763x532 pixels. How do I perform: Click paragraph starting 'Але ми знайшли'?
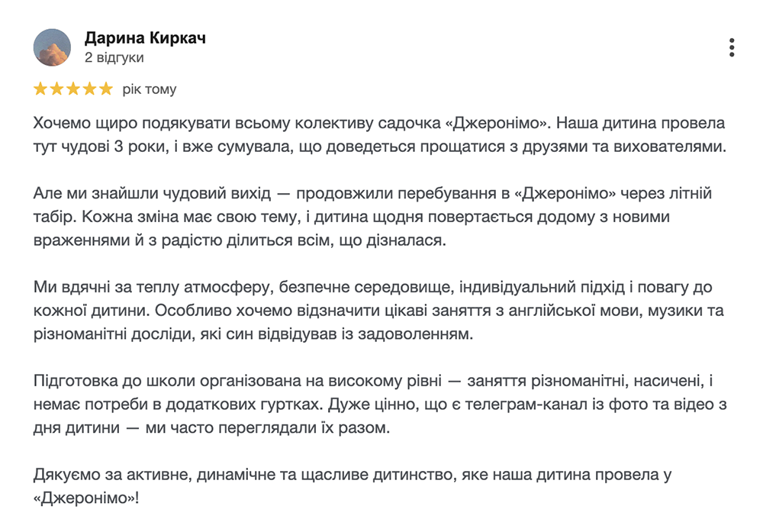point(373,217)
